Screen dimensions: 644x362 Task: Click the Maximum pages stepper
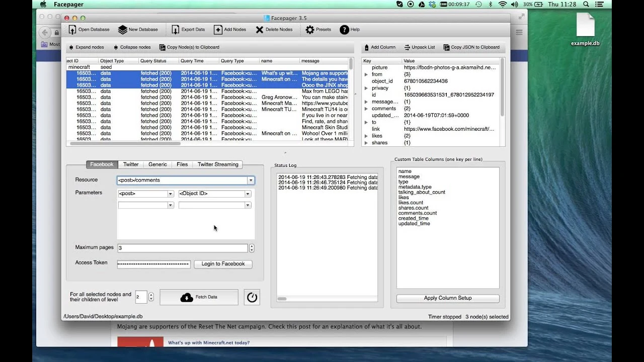[x=252, y=248]
